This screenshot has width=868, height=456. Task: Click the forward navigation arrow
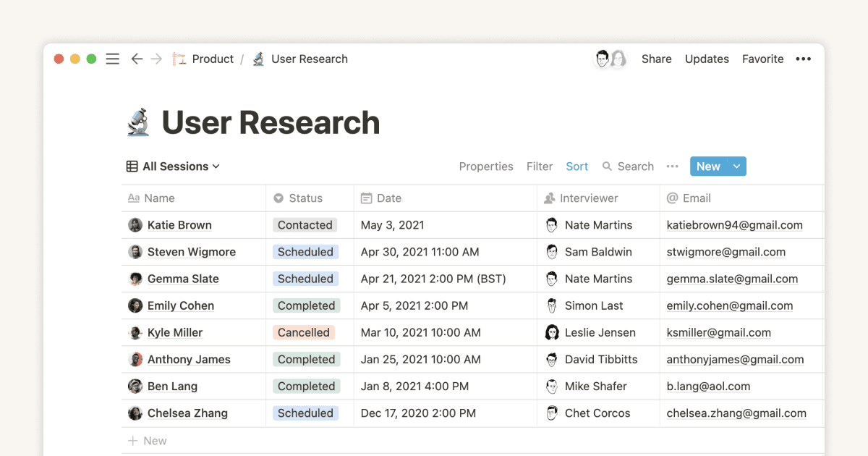(x=156, y=59)
